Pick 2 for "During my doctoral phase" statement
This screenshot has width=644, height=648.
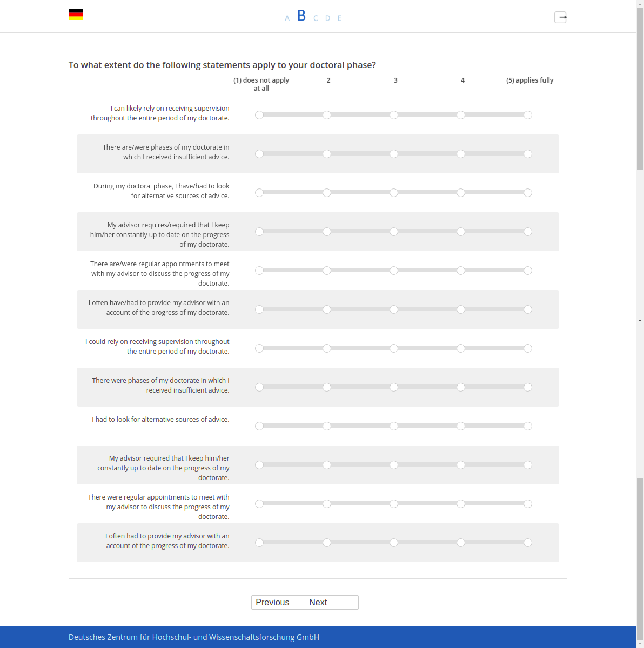coord(327,193)
